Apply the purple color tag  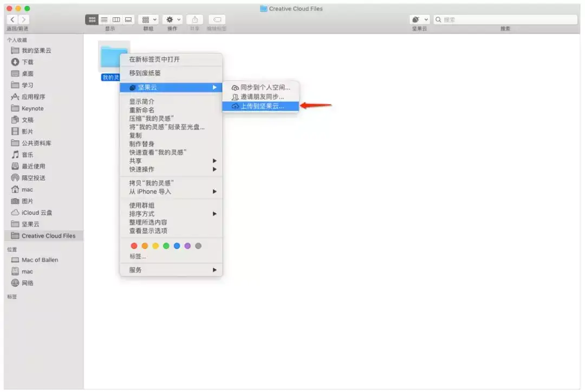pos(187,246)
